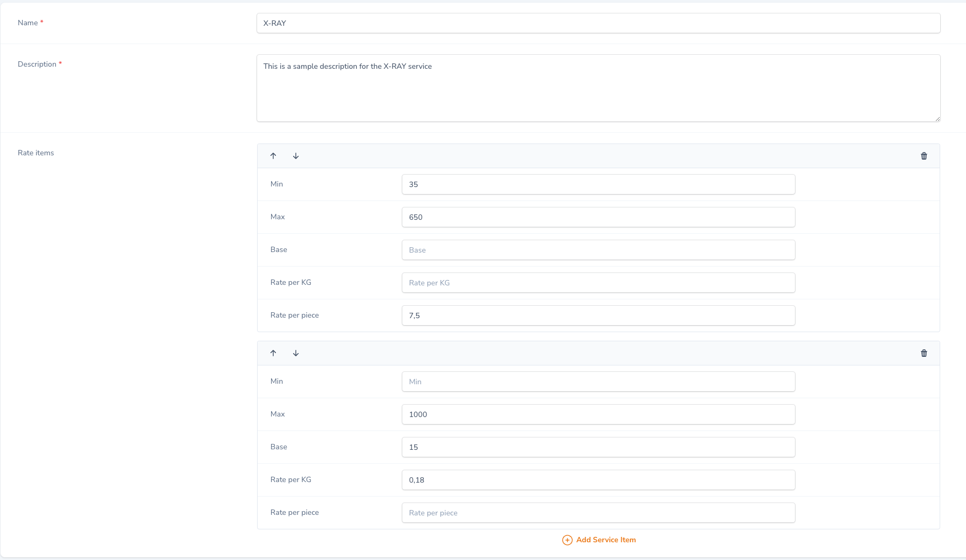Click inside the Description text area
This screenshot has height=560, width=966.
click(x=598, y=88)
